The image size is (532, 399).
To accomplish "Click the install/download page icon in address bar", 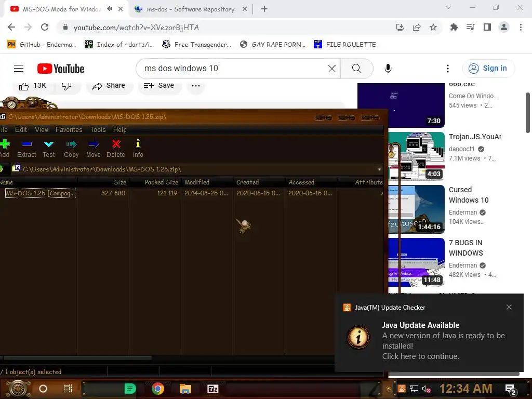I will 400,27.
